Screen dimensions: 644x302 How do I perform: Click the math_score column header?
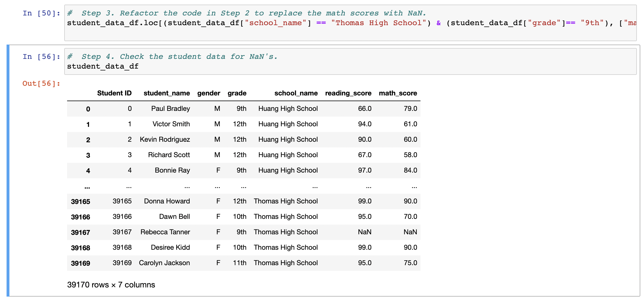[x=398, y=93]
